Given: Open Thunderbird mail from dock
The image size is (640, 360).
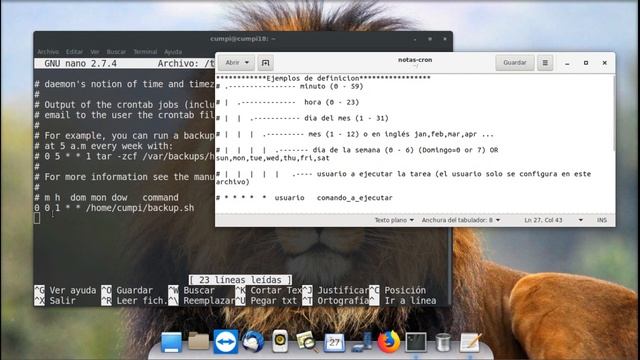Looking at the screenshot, I should click(253, 342).
